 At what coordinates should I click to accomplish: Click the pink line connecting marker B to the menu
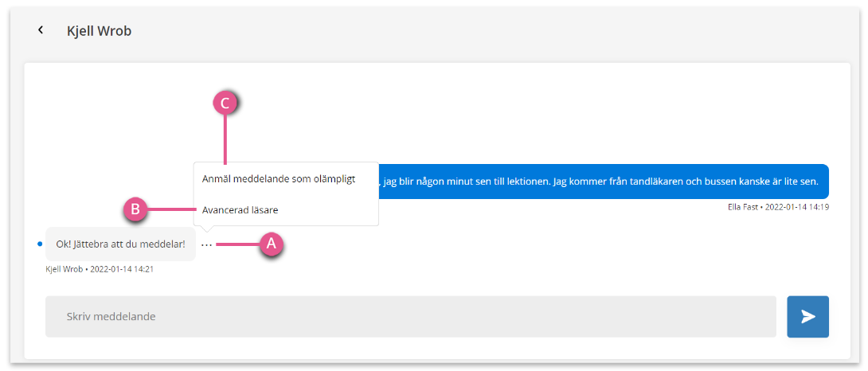(172, 209)
